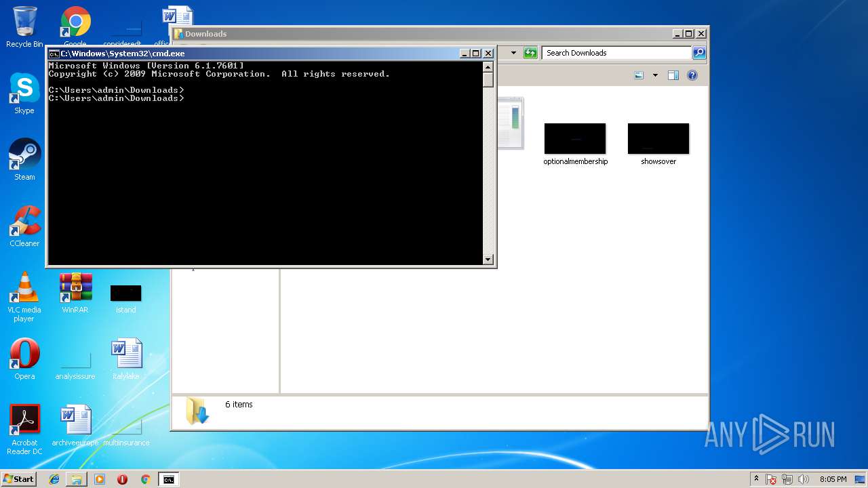This screenshot has width=868, height=488.
Task: Open the Action Center flag tray icon
Action: pos(772,479)
